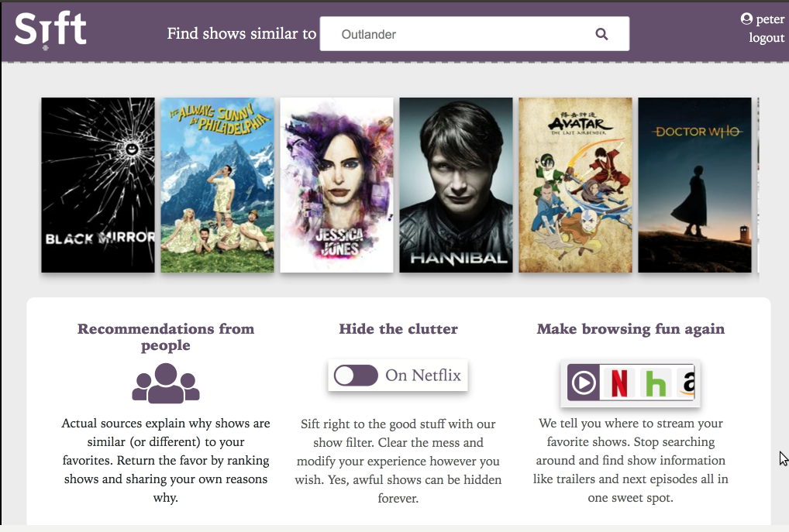Open the Black Mirror poster
This screenshot has width=789, height=532.
point(98,185)
